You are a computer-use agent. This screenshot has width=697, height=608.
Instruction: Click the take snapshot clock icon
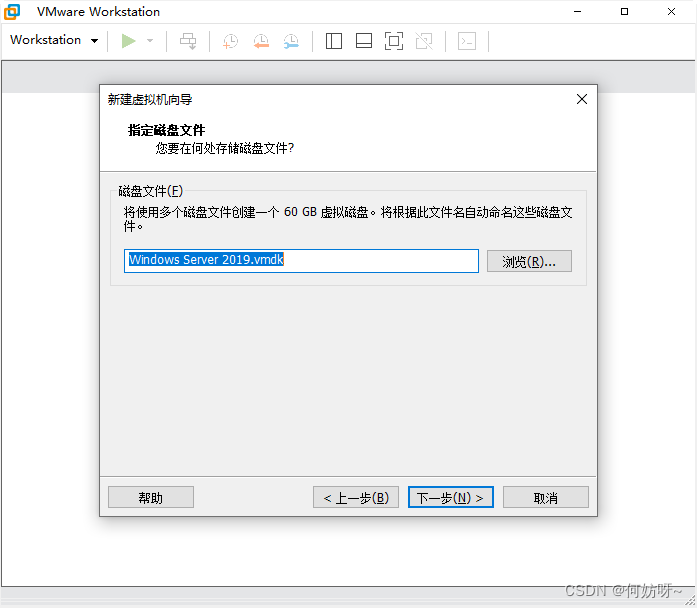tap(230, 41)
